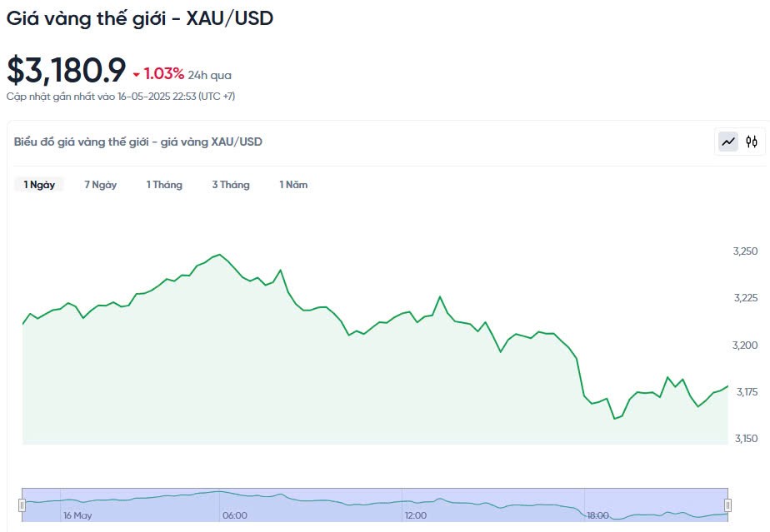Viewport: 770px width, 532px height.
Task: Click the 12:00 marker in navigator
Action: [x=416, y=515]
